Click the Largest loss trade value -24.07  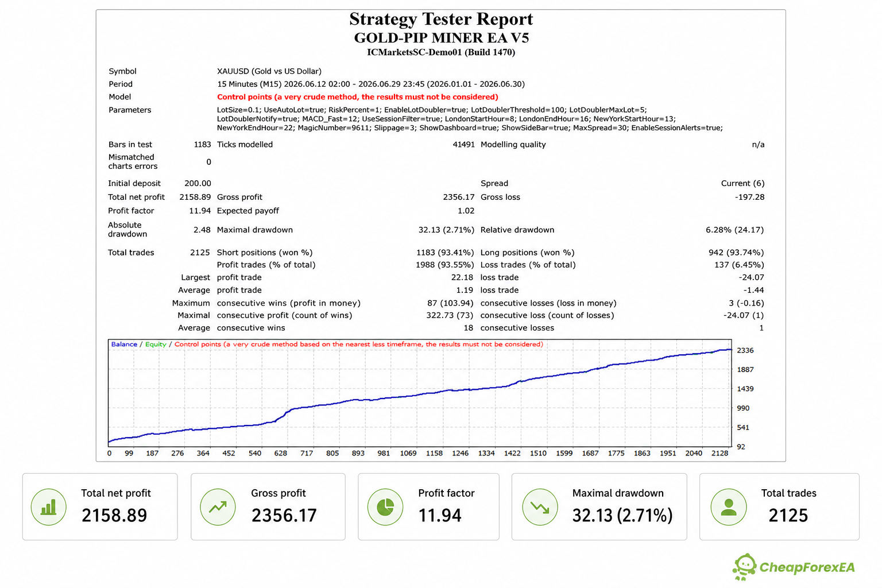click(x=751, y=277)
